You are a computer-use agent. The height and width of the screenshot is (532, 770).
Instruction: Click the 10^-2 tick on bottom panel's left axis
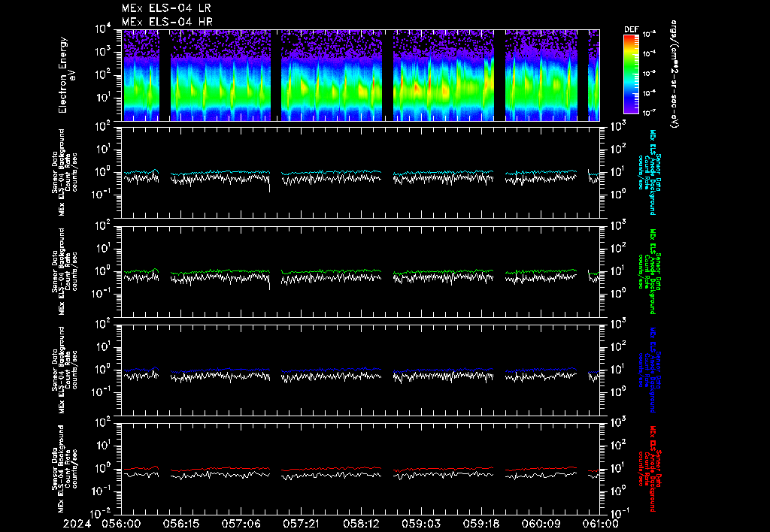pyautogui.click(x=102, y=514)
